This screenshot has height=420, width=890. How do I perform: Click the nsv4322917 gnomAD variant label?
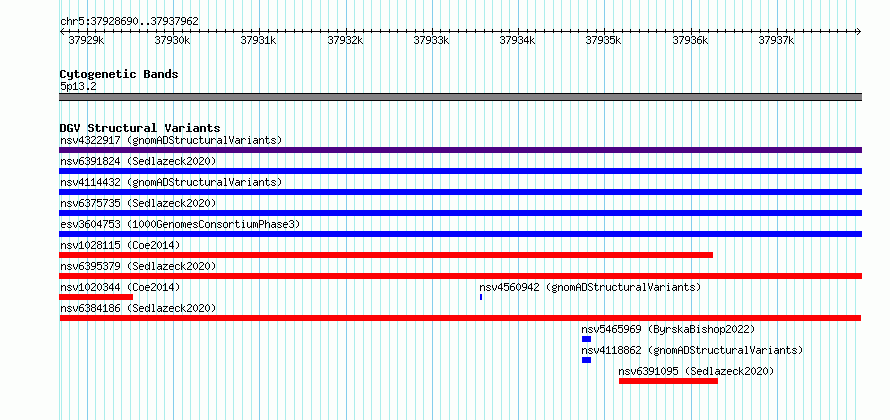[171, 140]
